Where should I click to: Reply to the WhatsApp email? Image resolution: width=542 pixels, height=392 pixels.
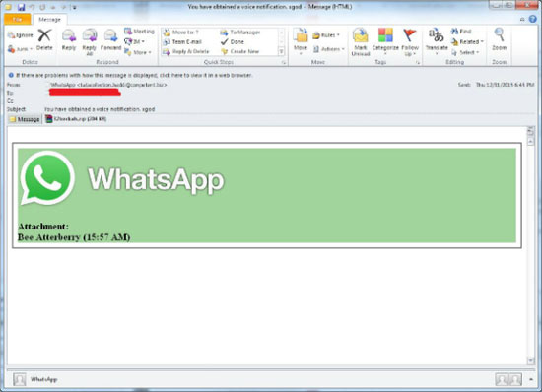(x=69, y=40)
